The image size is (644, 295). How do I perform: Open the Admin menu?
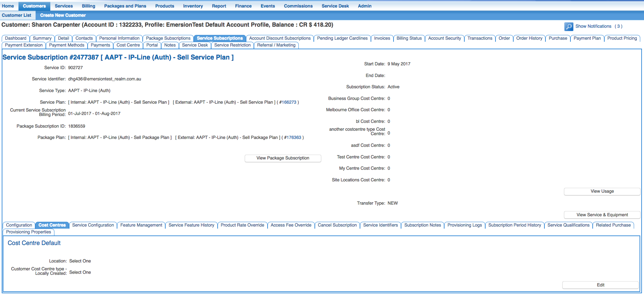click(365, 6)
